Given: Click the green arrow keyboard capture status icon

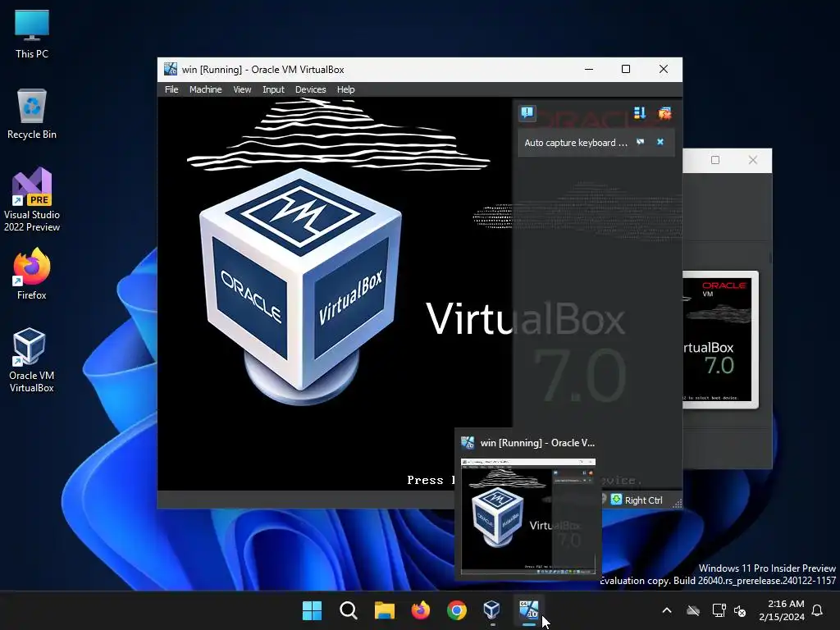Looking at the screenshot, I should point(616,500).
